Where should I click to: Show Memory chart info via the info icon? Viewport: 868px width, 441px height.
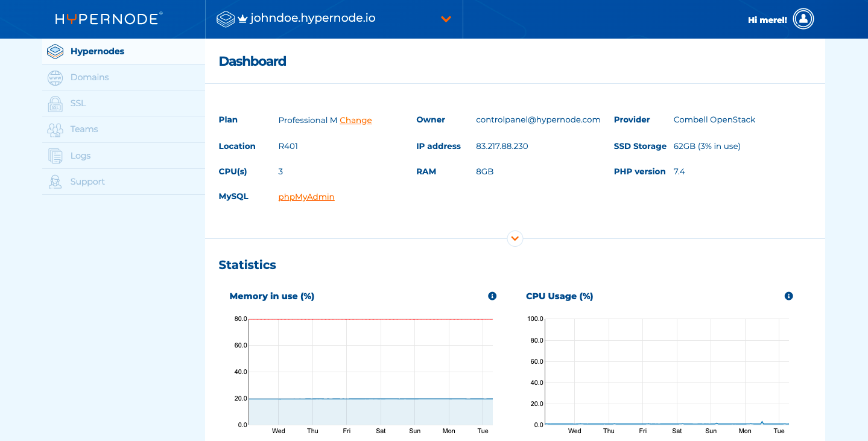492,296
